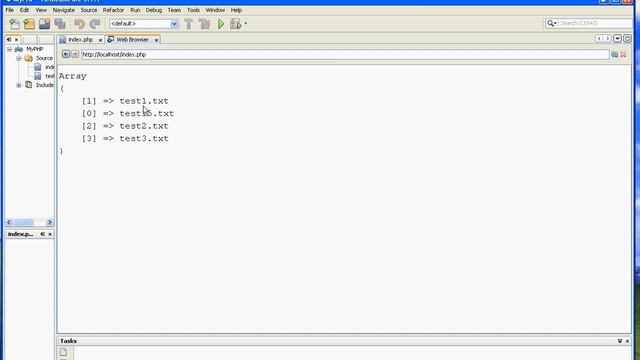Open the Refactor menu
Screen dimensions: 640x360
[x=113, y=10]
